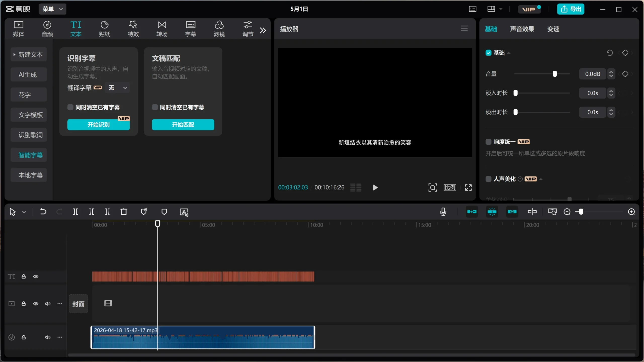Select the 识别歌词 category
This screenshot has width=644, height=362.
tap(29, 135)
